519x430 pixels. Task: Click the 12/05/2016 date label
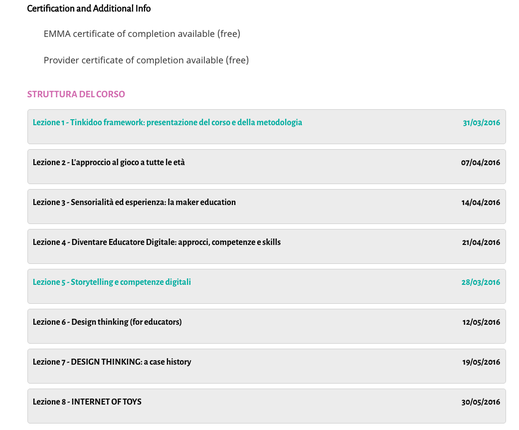pyautogui.click(x=481, y=322)
